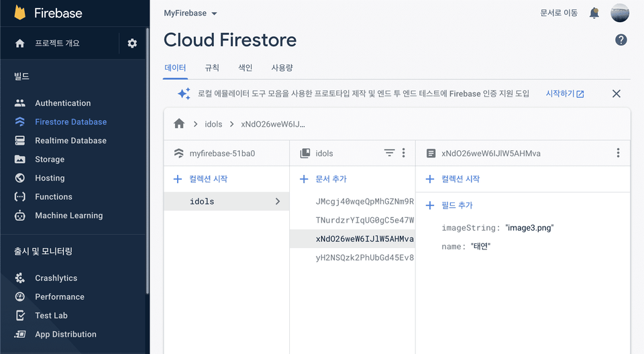Switch to the 규칙 tab

tap(212, 68)
